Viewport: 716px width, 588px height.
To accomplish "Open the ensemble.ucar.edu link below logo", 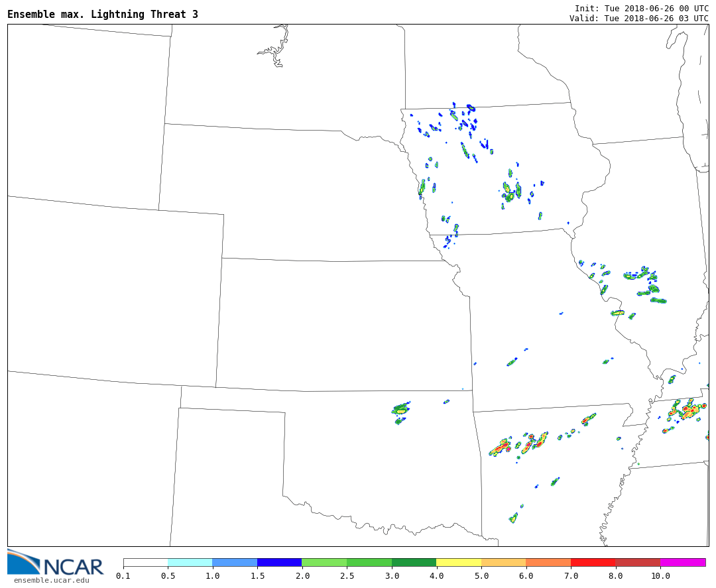I will [51, 581].
